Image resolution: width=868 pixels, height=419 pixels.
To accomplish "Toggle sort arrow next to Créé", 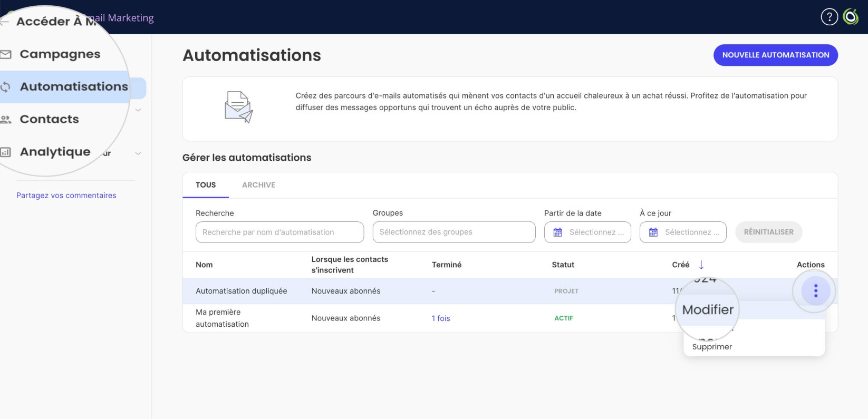I will pos(701,265).
